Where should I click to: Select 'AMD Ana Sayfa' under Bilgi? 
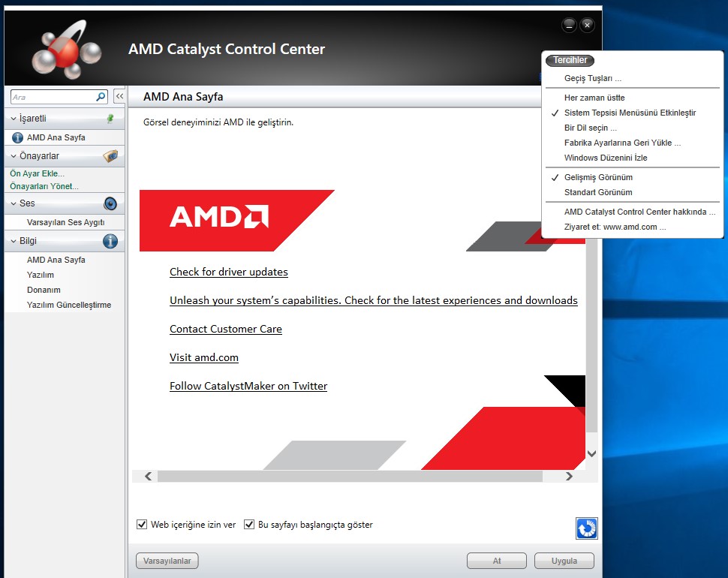56,260
